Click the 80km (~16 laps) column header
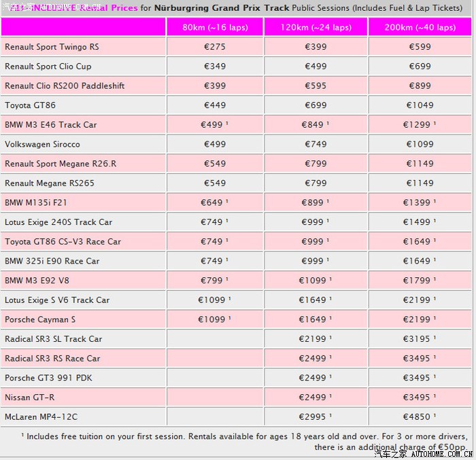The width and height of the screenshot is (476, 460). 215,27
